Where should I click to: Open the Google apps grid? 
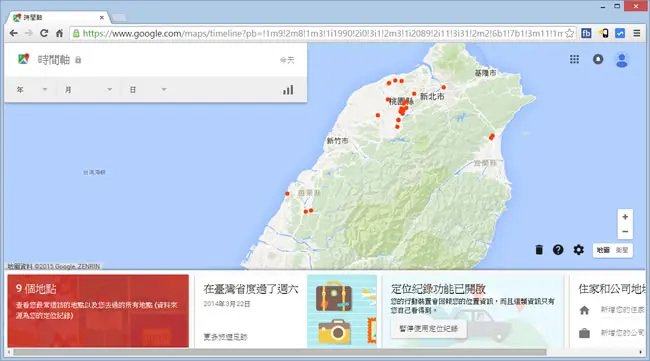(574, 59)
